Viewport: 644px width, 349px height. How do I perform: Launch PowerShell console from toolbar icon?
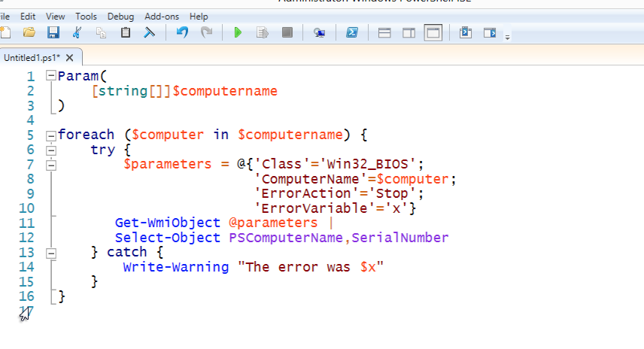[x=351, y=32]
